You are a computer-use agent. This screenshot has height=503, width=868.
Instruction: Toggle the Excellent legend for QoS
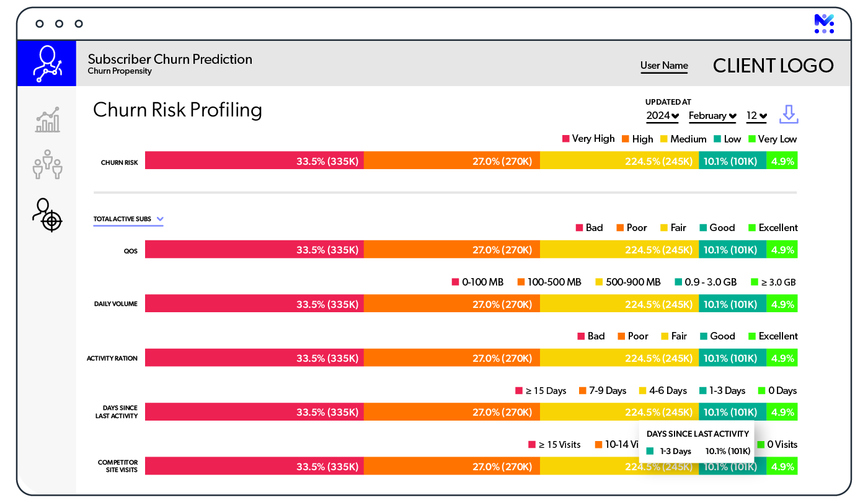[x=773, y=228]
